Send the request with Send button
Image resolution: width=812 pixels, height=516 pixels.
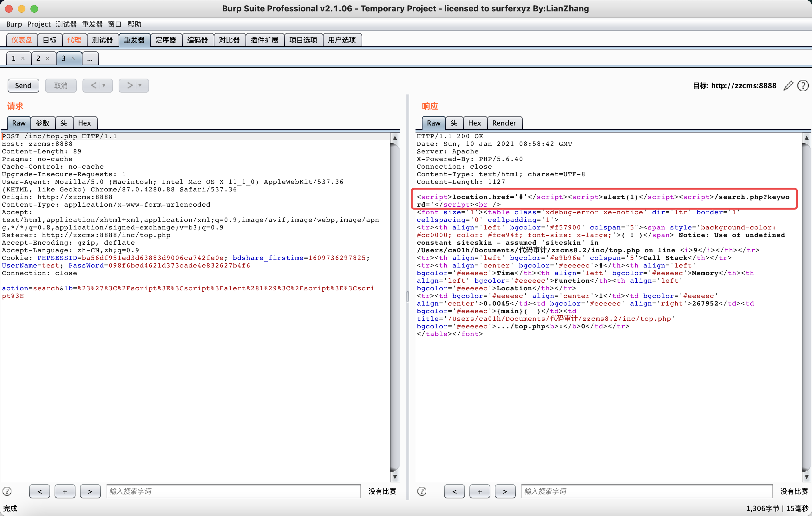click(x=23, y=86)
